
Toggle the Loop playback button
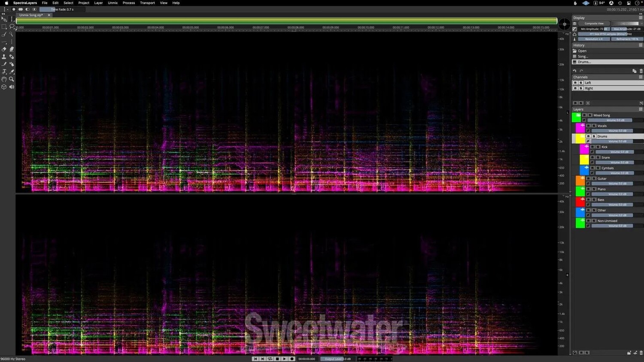[270, 359]
